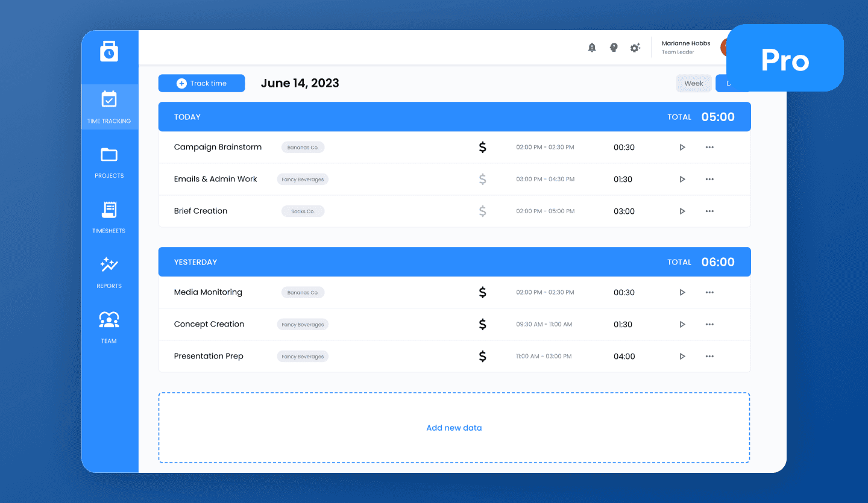The image size is (868, 503).
Task: Click Bananas Co. tag on Media Monitoring
Action: pyautogui.click(x=303, y=292)
